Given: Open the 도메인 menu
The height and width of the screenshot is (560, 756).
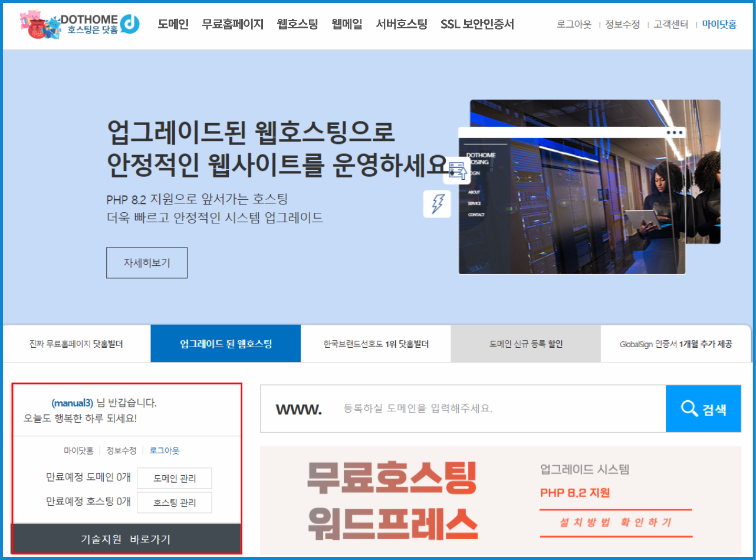Looking at the screenshot, I should pos(173,24).
